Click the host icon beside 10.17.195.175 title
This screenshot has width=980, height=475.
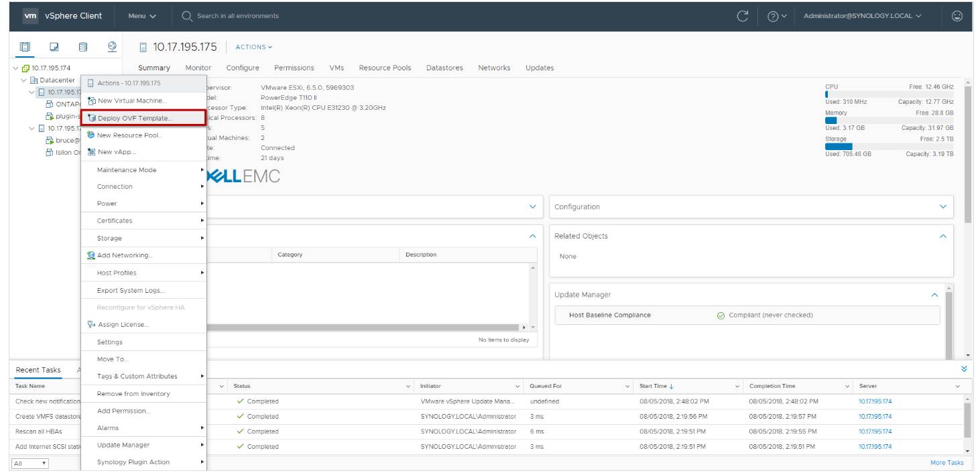[x=143, y=47]
